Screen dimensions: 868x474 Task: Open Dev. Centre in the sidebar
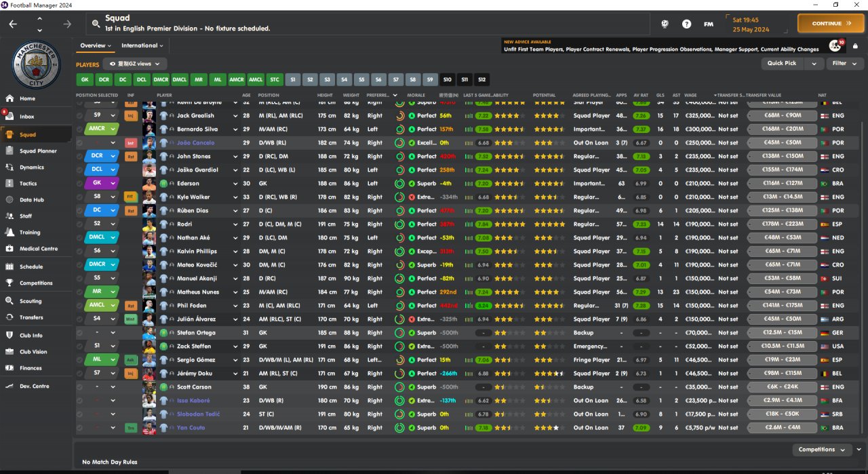35,386
